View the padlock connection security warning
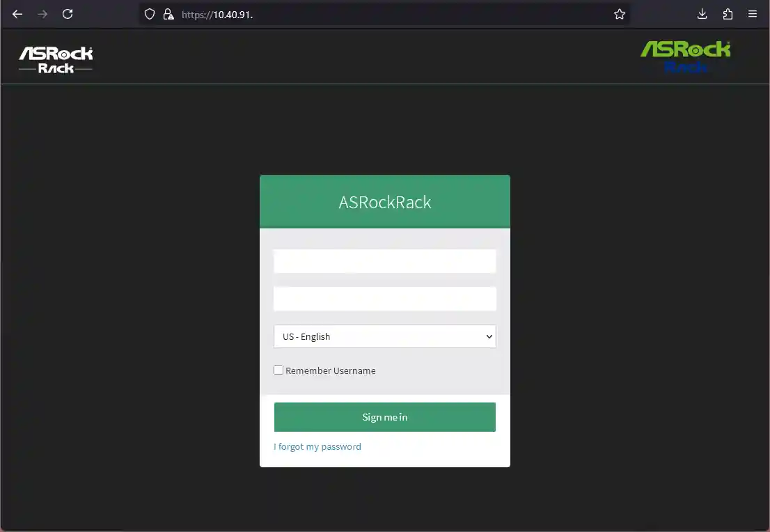The image size is (770, 532). pyautogui.click(x=168, y=14)
